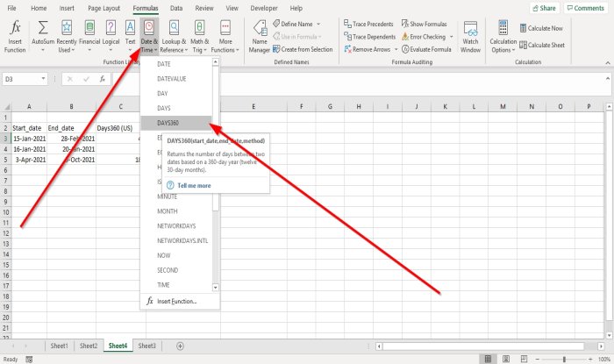
Task: Open the Watch Window
Action: click(x=470, y=37)
